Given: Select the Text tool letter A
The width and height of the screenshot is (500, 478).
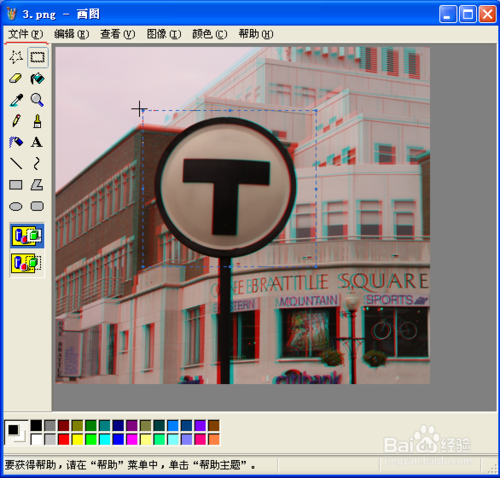Looking at the screenshot, I should [x=37, y=142].
